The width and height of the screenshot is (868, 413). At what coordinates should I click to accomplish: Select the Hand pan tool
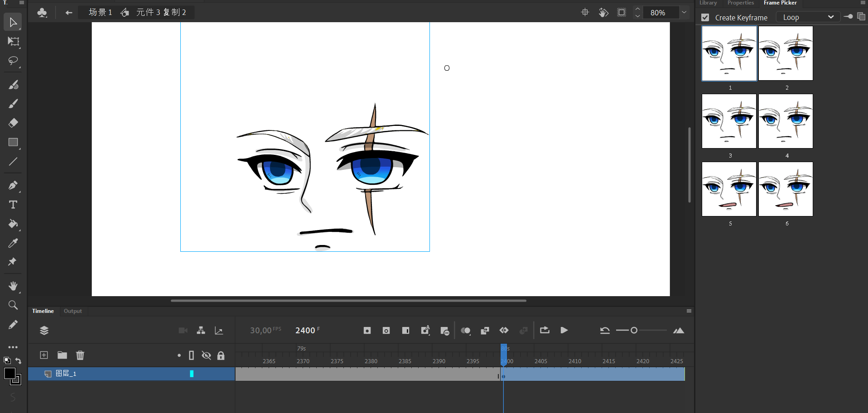pos(13,286)
